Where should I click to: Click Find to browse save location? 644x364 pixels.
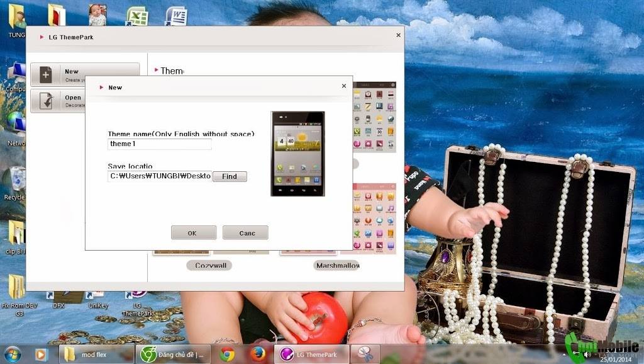click(230, 176)
